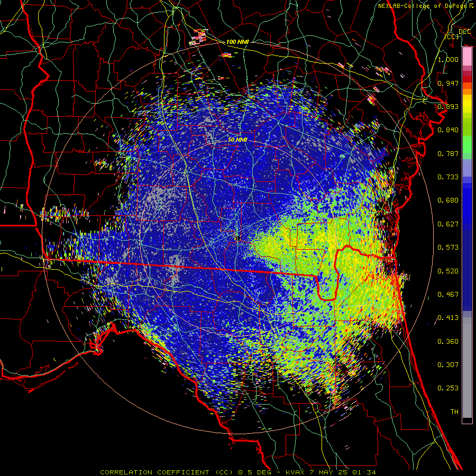Select the yellow segment of the color bar
This screenshot has height=476, width=476.
pyautogui.click(x=467, y=104)
